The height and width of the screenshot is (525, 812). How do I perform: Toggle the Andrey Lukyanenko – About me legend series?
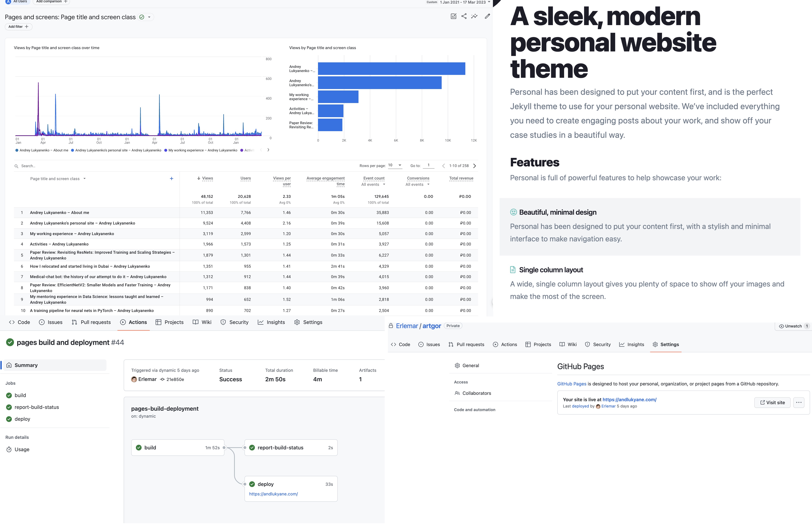(x=43, y=150)
